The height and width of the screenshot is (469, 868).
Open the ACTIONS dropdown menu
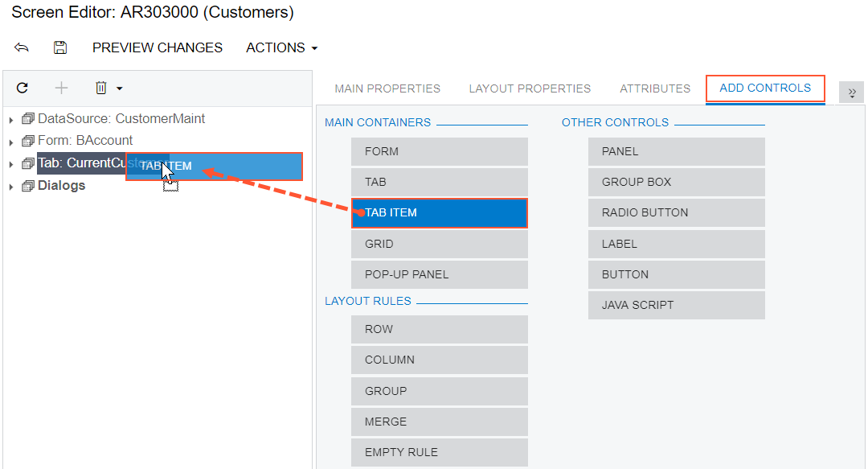(x=281, y=48)
